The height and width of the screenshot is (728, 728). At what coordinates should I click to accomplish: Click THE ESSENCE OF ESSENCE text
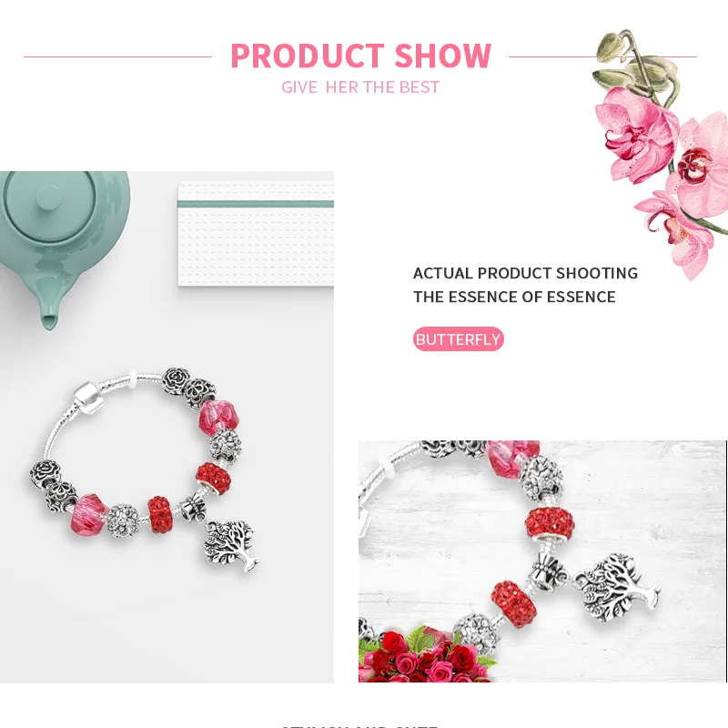pyautogui.click(x=514, y=297)
